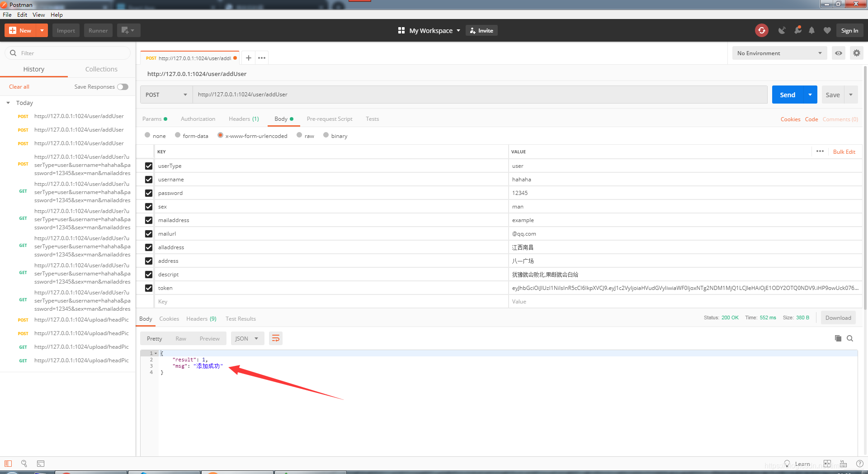Open the Send button dropdown arrow

pyautogui.click(x=810, y=95)
